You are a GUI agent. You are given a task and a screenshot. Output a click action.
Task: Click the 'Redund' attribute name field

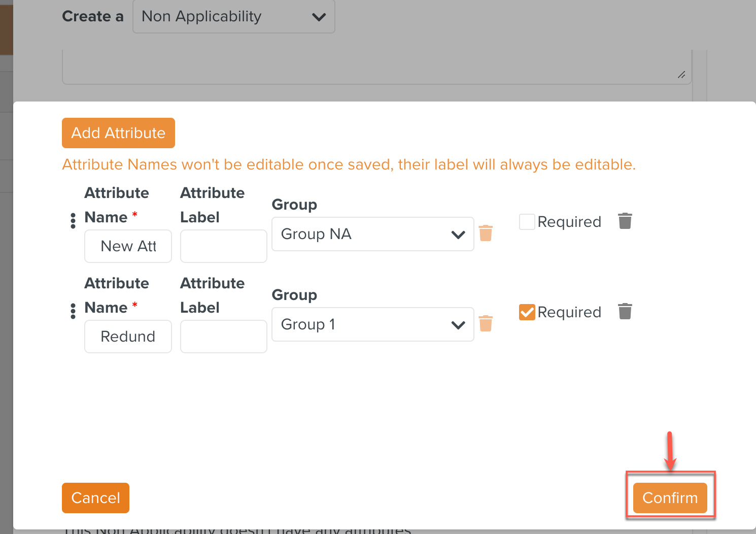[128, 337]
